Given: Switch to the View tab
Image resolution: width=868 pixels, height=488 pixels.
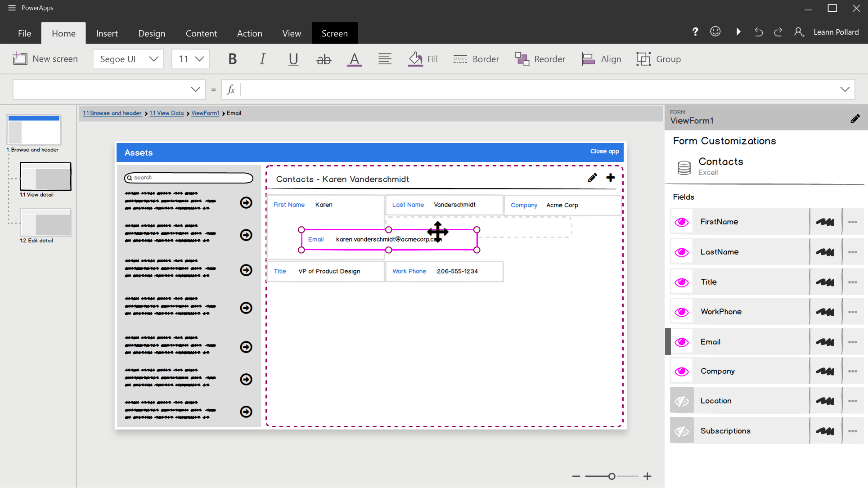Looking at the screenshot, I should click(292, 33).
